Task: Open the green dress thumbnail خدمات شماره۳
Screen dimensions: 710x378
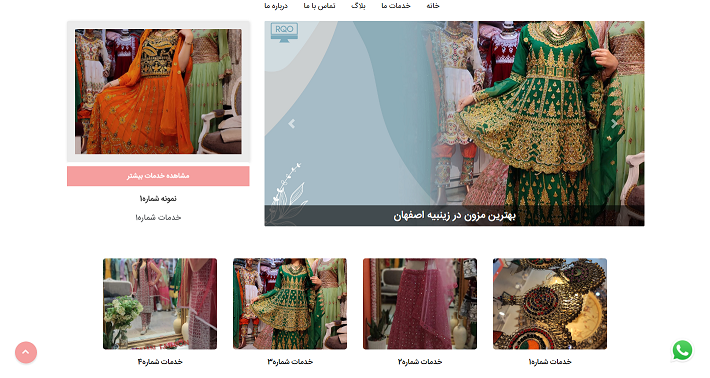Action: [290, 304]
